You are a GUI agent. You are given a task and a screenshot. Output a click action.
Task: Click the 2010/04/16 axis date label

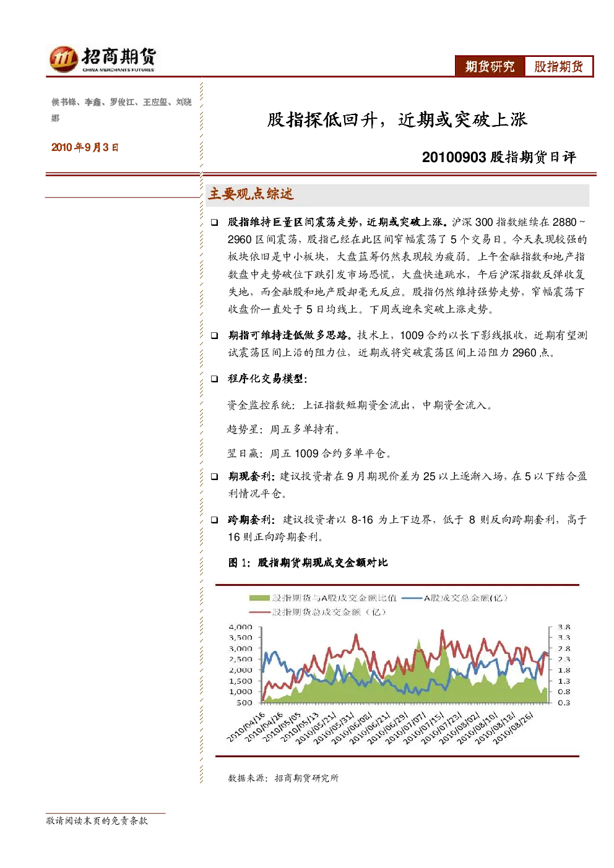[x=246, y=726]
